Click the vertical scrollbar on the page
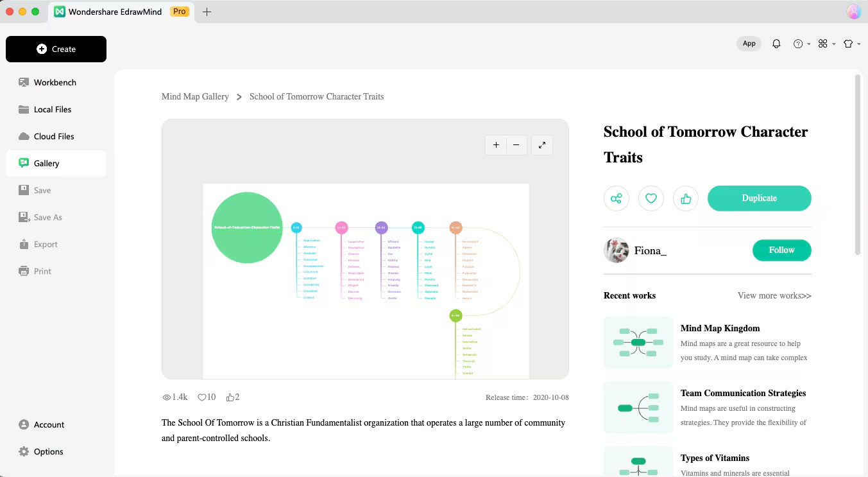The width and height of the screenshot is (868, 477). click(x=858, y=165)
